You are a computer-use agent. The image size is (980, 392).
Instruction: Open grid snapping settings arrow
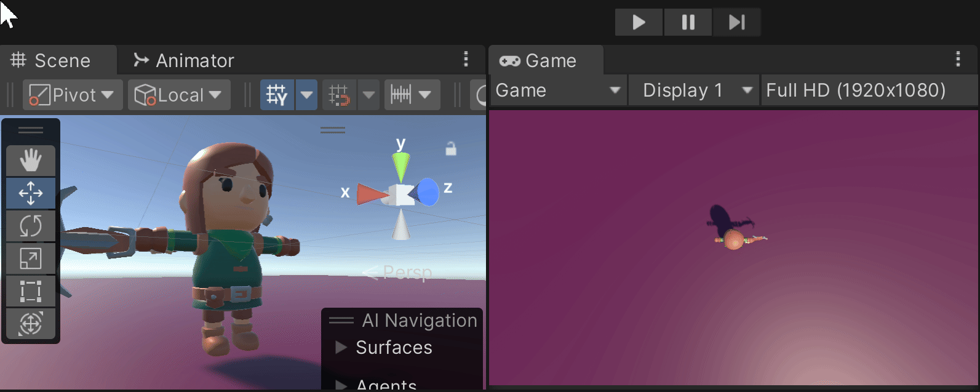(x=368, y=95)
